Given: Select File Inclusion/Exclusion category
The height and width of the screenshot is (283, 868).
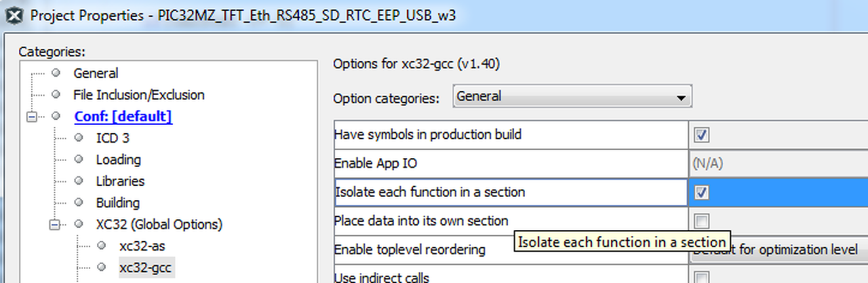Looking at the screenshot, I should coord(139,95).
